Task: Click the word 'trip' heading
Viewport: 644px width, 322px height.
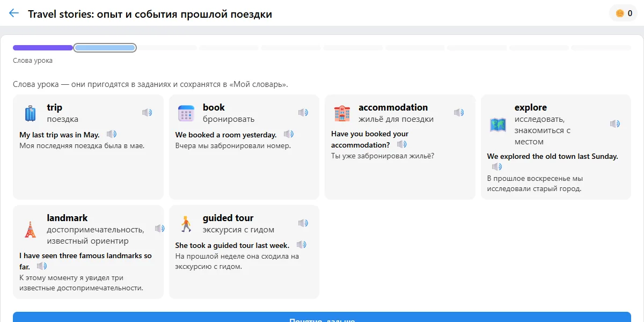Action: [55, 107]
